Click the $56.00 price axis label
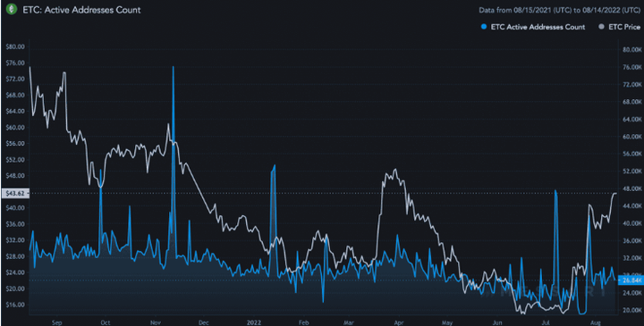This screenshot has height=326, width=644. tap(15, 144)
